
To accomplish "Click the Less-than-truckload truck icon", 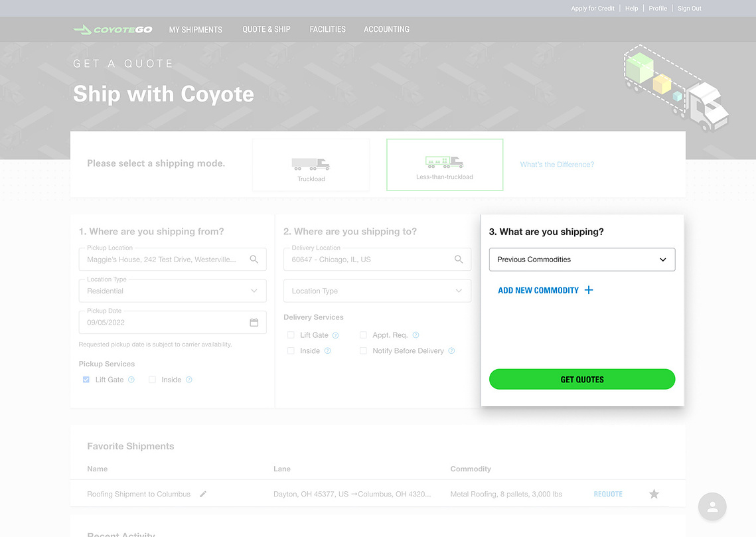I will coord(445,162).
